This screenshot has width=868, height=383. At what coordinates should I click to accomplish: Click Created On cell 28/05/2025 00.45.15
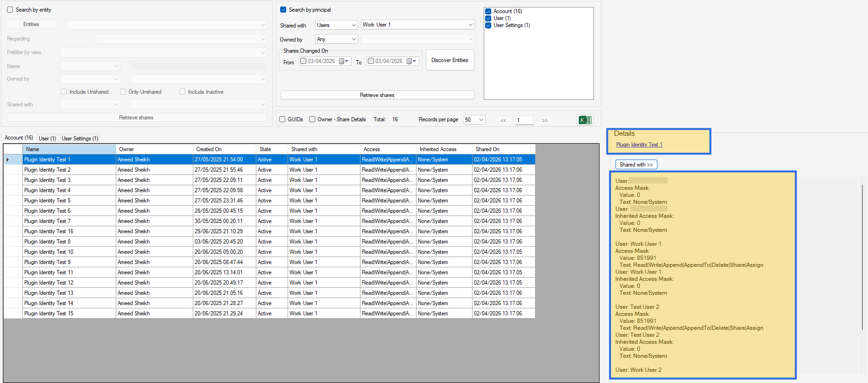pyautogui.click(x=225, y=211)
